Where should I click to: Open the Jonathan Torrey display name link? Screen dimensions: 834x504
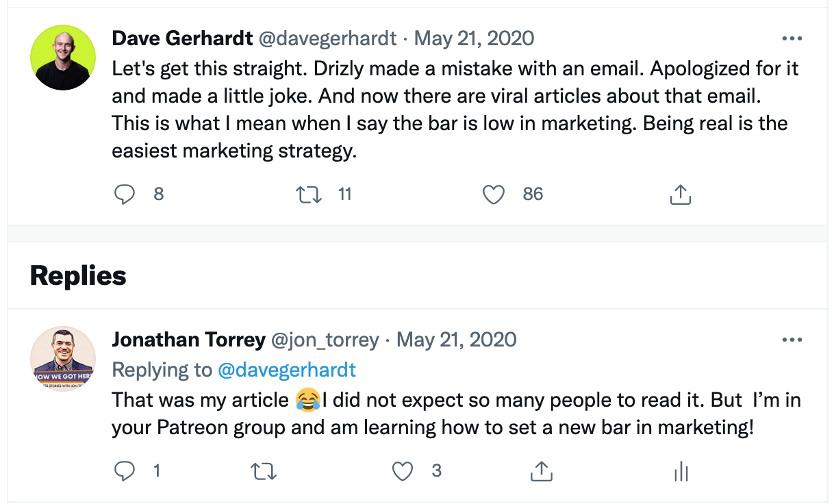(188, 340)
